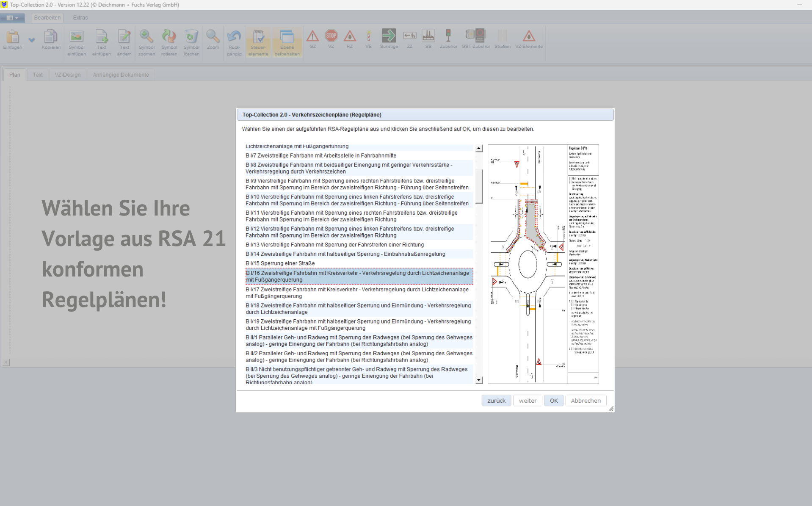Viewport: 812px width, 506px height.
Task: Click the weiter button
Action: point(527,401)
